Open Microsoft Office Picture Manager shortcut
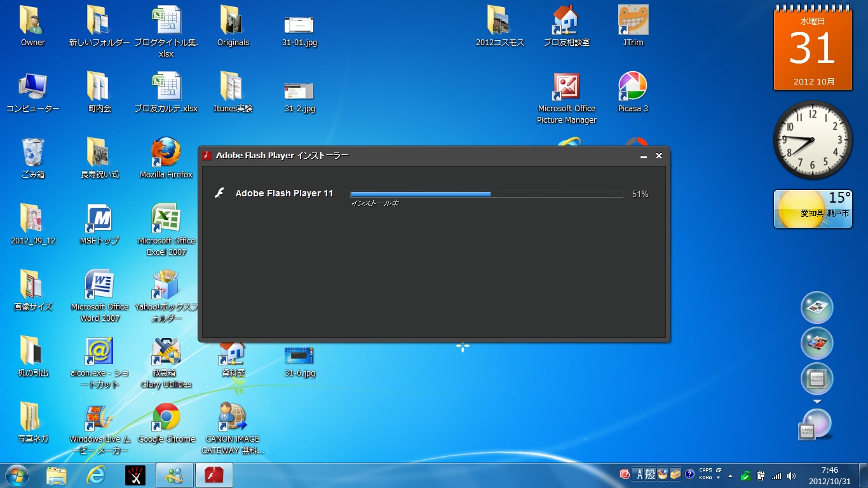Viewport: 868px width, 488px height. (x=567, y=98)
